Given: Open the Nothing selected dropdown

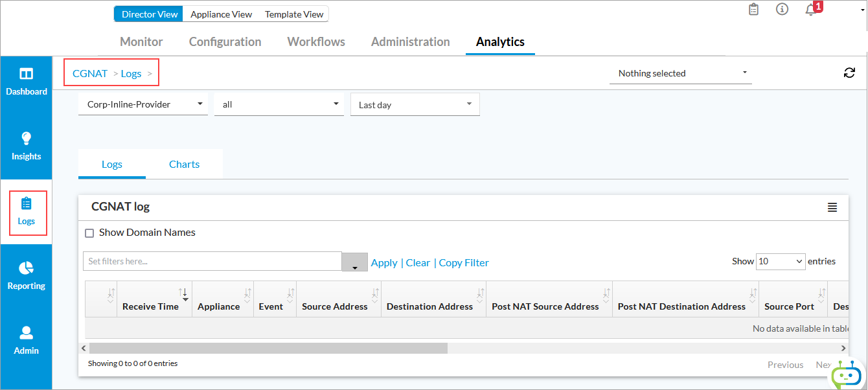Looking at the screenshot, I should [680, 73].
